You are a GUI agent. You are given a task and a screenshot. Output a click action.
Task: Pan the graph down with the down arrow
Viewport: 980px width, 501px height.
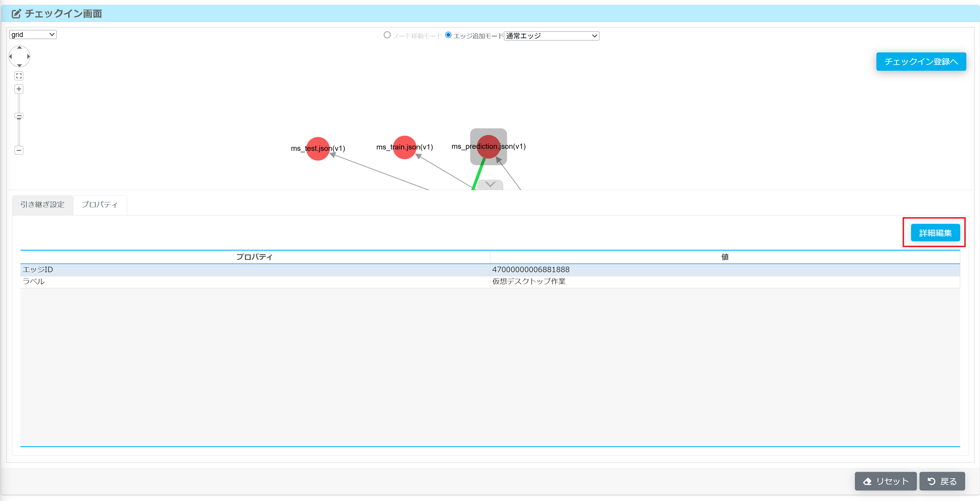pos(19,65)
